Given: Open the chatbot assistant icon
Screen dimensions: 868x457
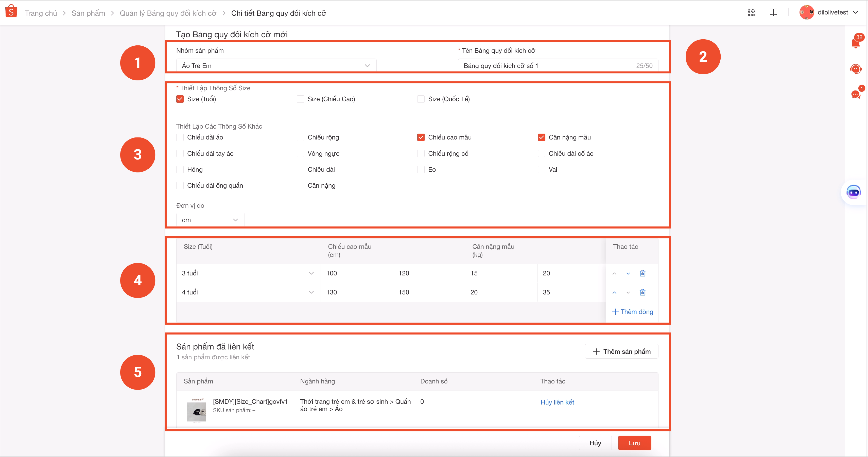Looking at the screenshot, I should pyautogui.click(x=854, y=192).
